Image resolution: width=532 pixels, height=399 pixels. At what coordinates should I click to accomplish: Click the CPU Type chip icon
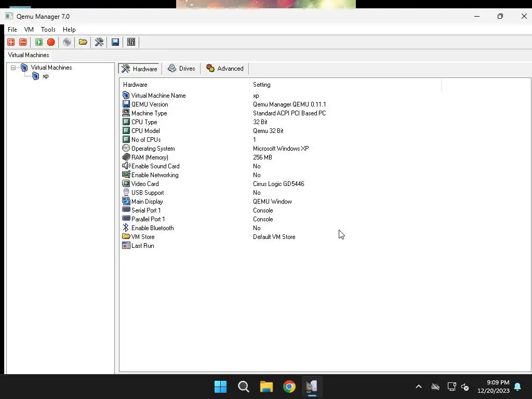click(x=126, y=122)
